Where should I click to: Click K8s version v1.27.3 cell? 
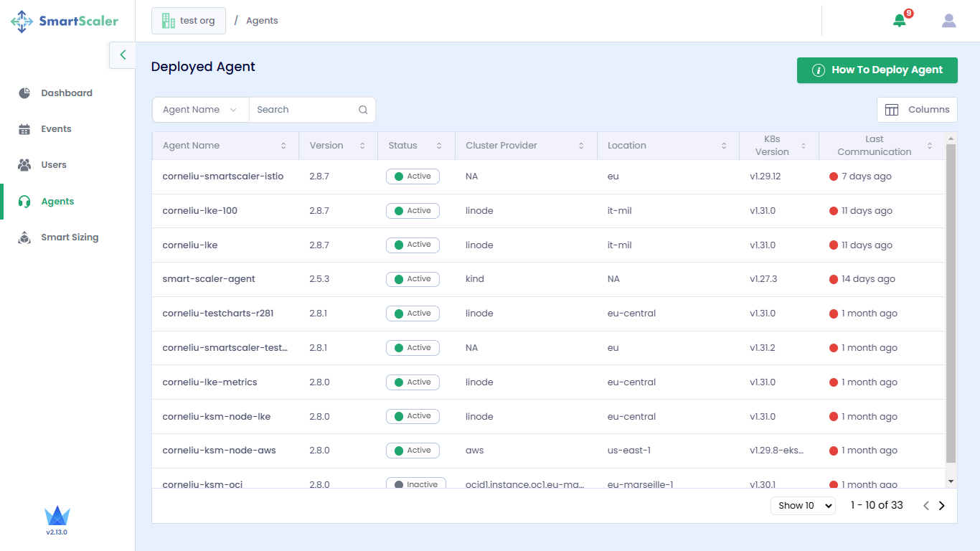tap(763, 279)
